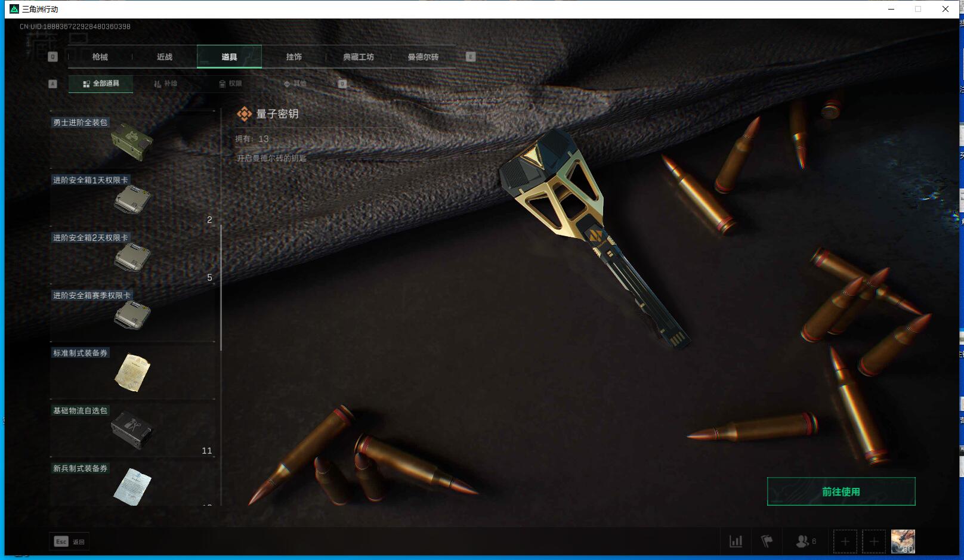
Task: Select the 勇士进阶全装包 item
Action: (132, 141)
